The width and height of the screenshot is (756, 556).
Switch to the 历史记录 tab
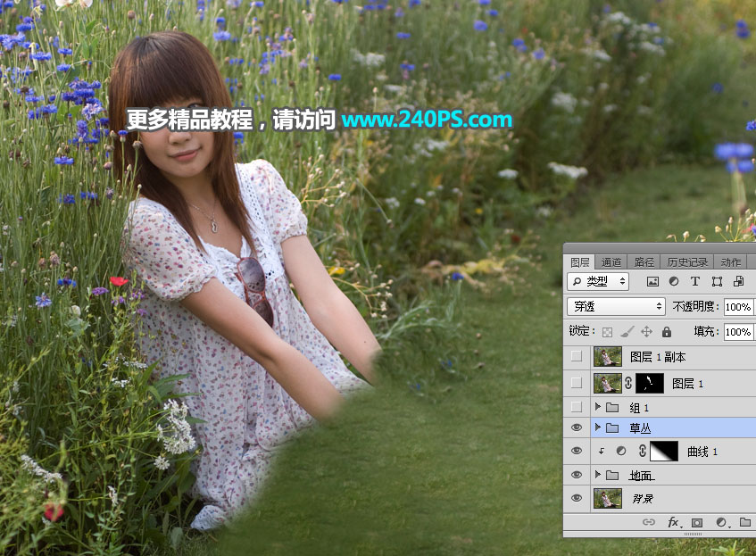[x=687, y=262]
